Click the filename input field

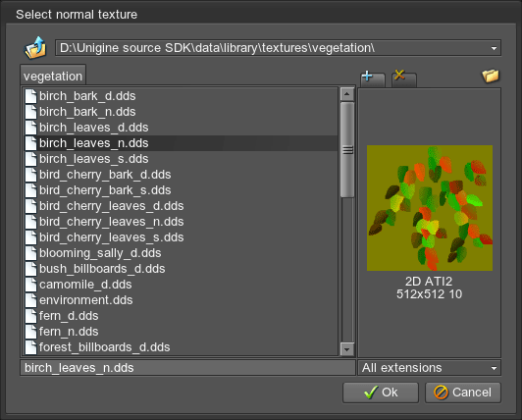[x=187, y=368]
